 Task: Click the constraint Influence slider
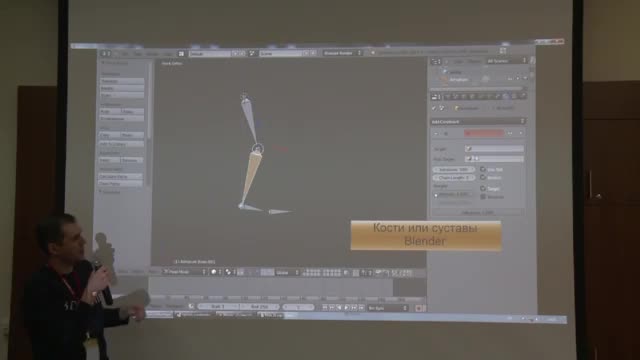click(477, 212)
